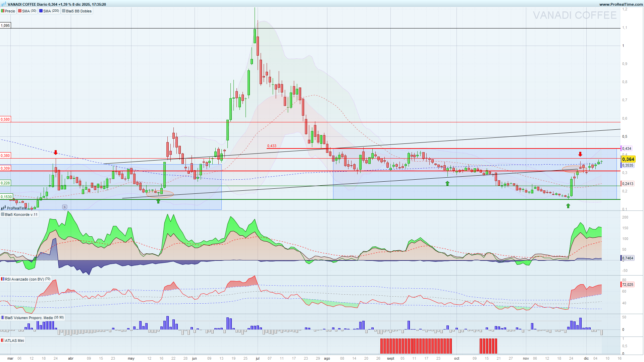The width and height of the screenshot is (644, 362).
Task: Click the 0,434 price axis tag
Action: click(627, 148)
